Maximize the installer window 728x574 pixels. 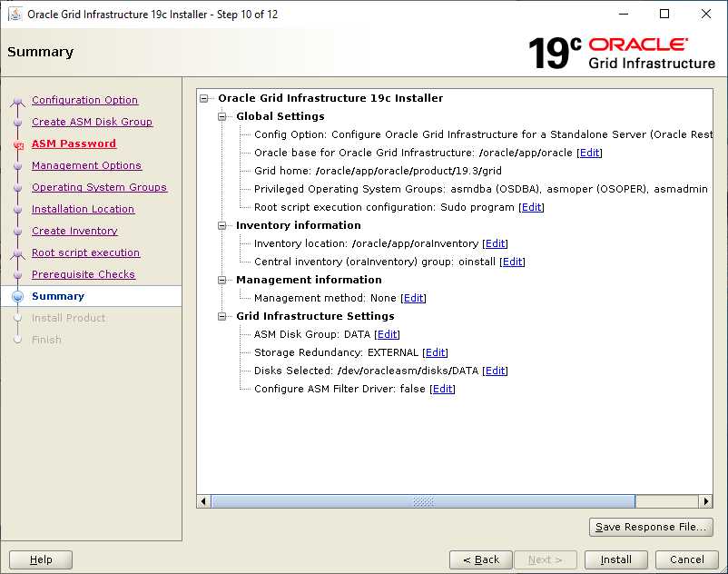pos(664,14)
